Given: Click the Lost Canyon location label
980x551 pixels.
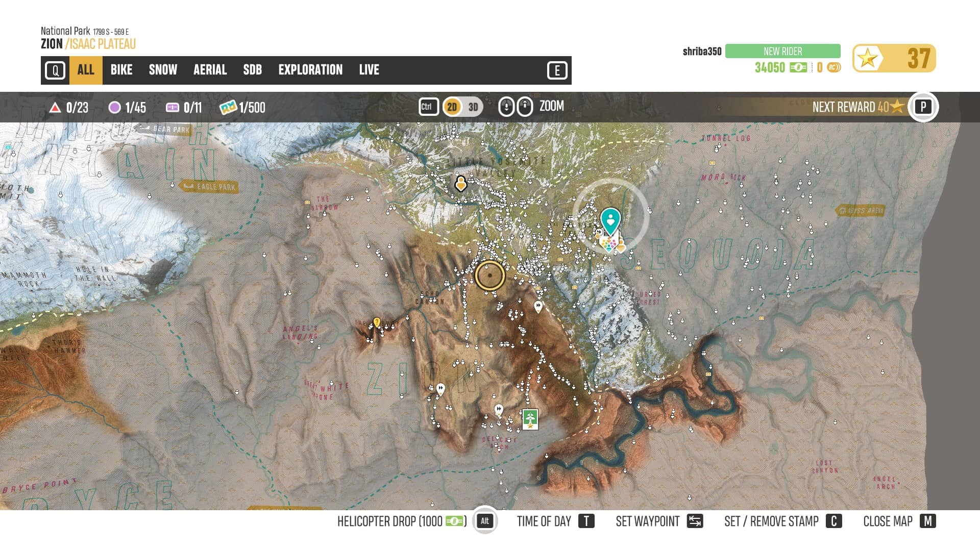Looking at the screenshot, I should (x=825, y=467).
